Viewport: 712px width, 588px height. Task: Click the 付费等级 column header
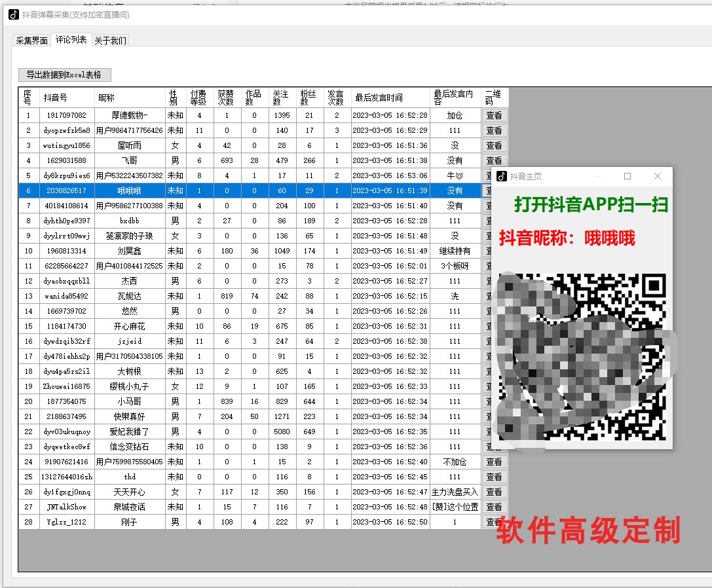click(200, 98)
